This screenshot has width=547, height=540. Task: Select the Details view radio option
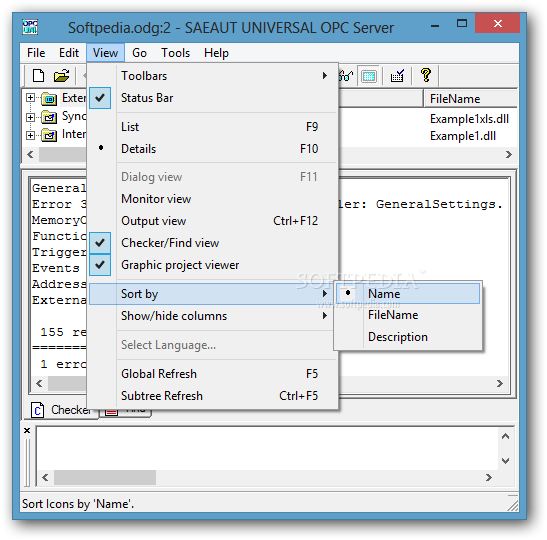coord(212,149)
